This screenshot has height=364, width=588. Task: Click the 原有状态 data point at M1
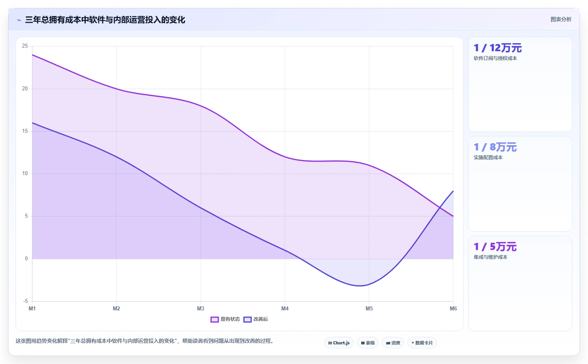tap(32, 55)
